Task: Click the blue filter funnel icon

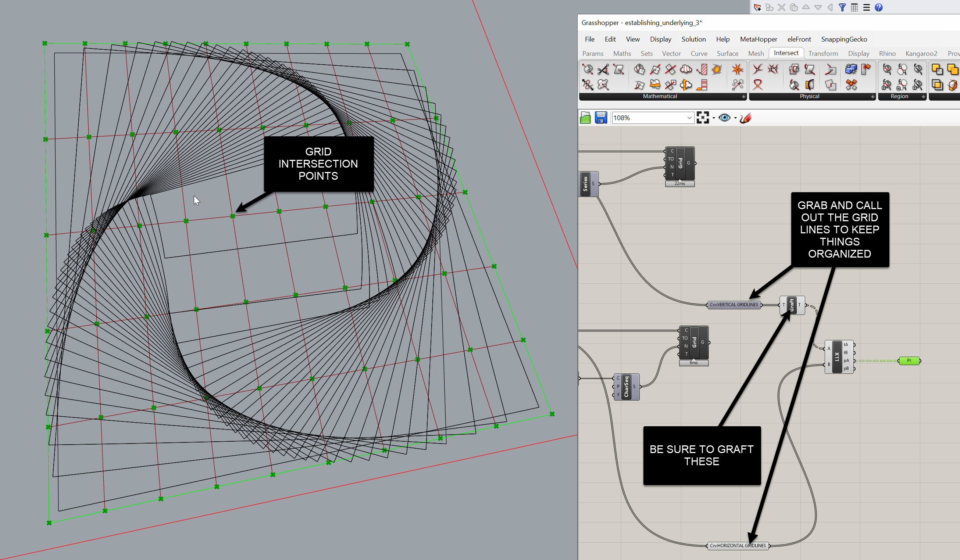Action: [x=842, y=7]
